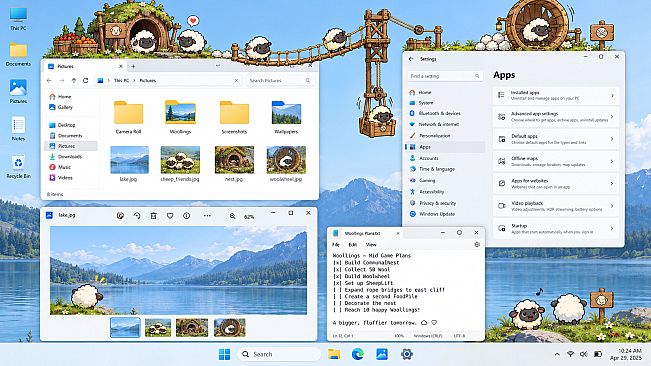651x366 pixels.
Task: Open the View menu in Notepad
Action: tap(371, 245)
